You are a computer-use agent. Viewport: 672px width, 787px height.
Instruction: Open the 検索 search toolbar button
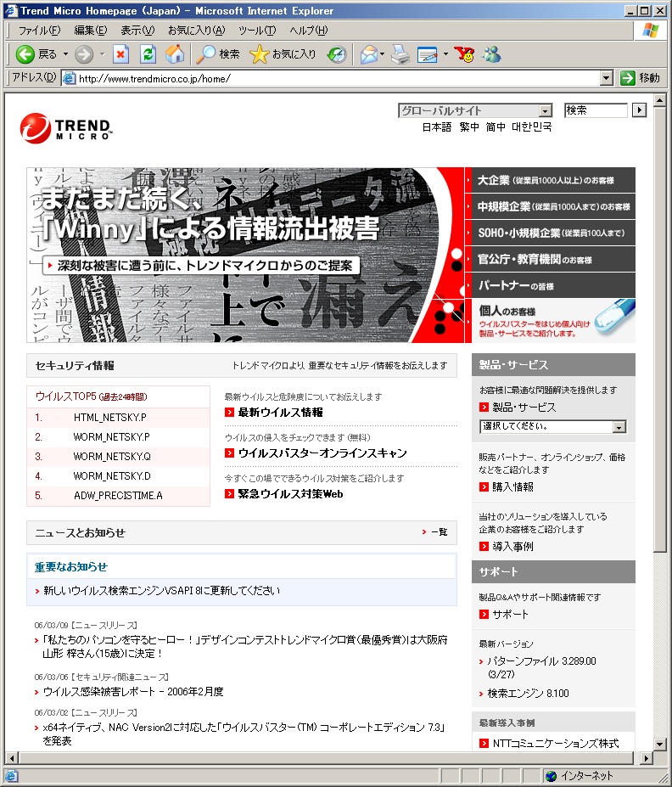218,54
